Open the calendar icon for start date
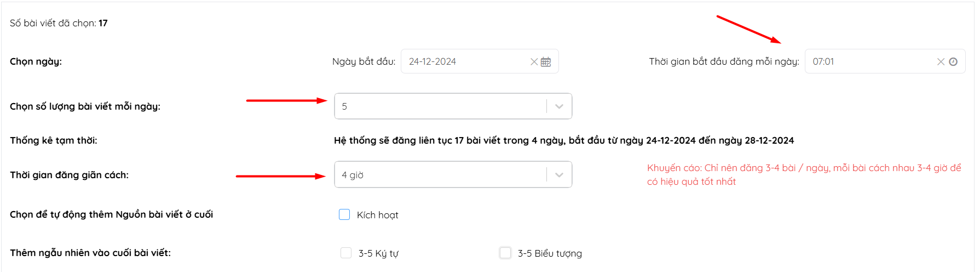Viewport: 980px width, 272px height. click(x=546, y=62)
